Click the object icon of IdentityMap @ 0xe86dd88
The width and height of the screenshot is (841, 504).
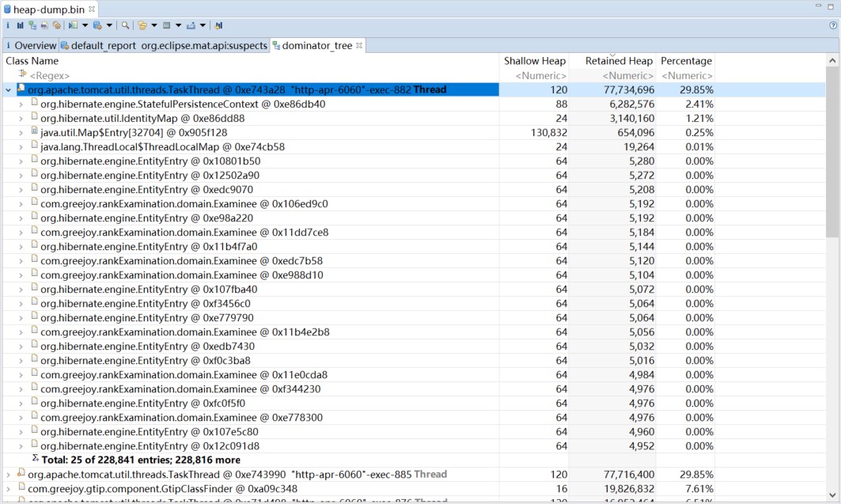tap(34, 117)
